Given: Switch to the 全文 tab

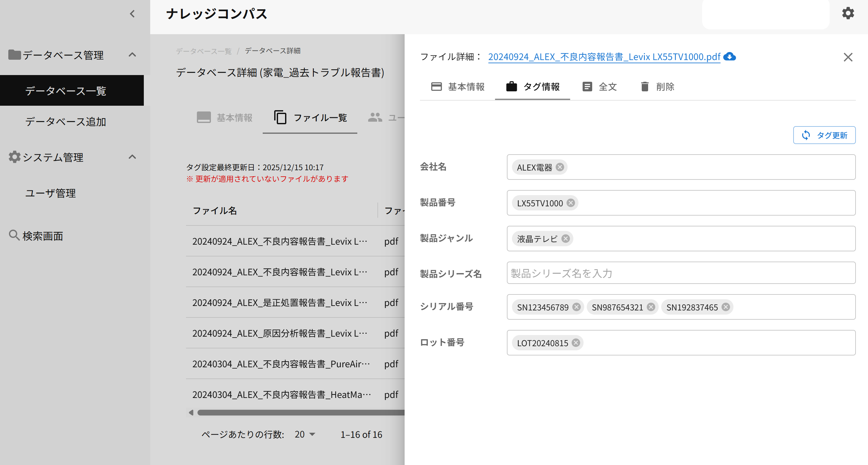Looking at the screenshot, I should point(600,87).
